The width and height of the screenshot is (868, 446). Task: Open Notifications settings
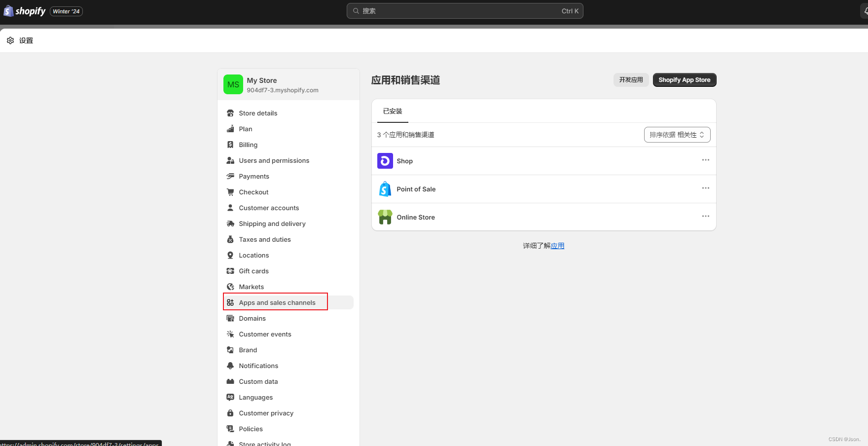coord(289,366)
